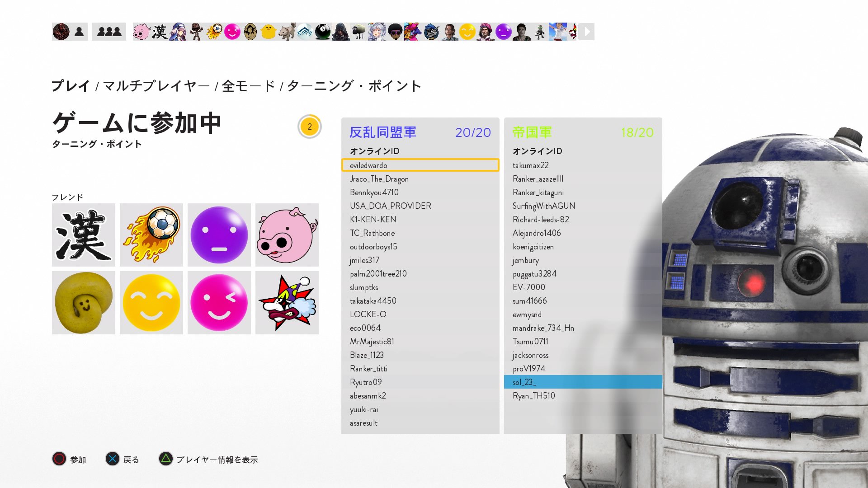Select player mandrake_734_Hn
Viewport: 868px width, 488px height.
tap(583, 328)
